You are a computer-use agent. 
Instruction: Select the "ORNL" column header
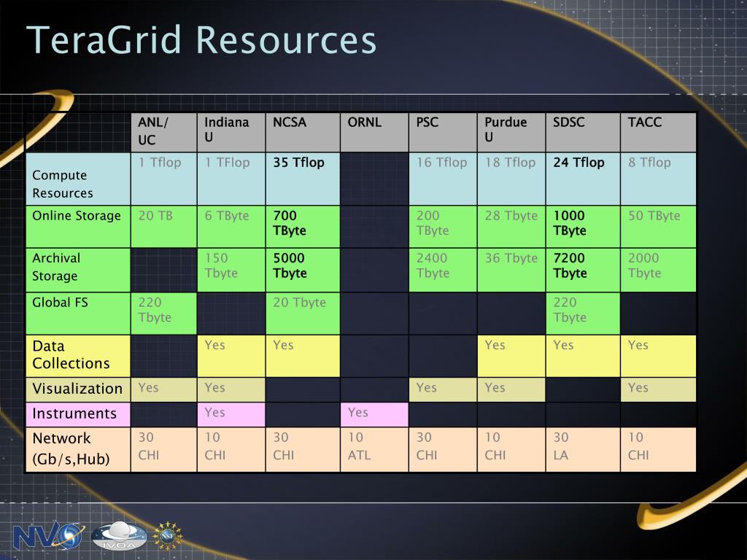[374, 133]
